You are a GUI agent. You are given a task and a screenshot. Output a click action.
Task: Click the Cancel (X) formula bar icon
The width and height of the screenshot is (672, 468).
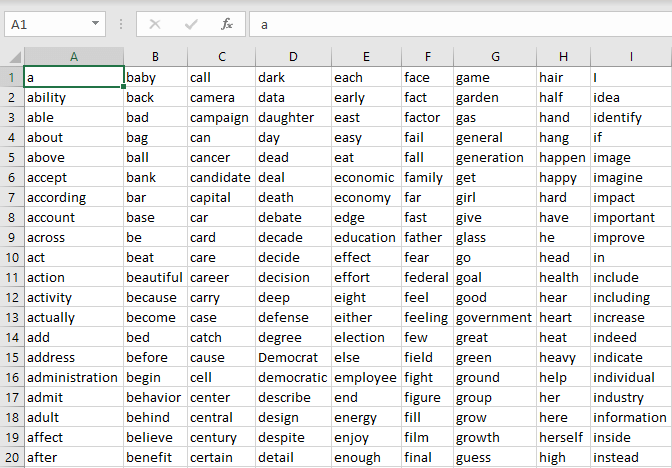click(155, 24)
